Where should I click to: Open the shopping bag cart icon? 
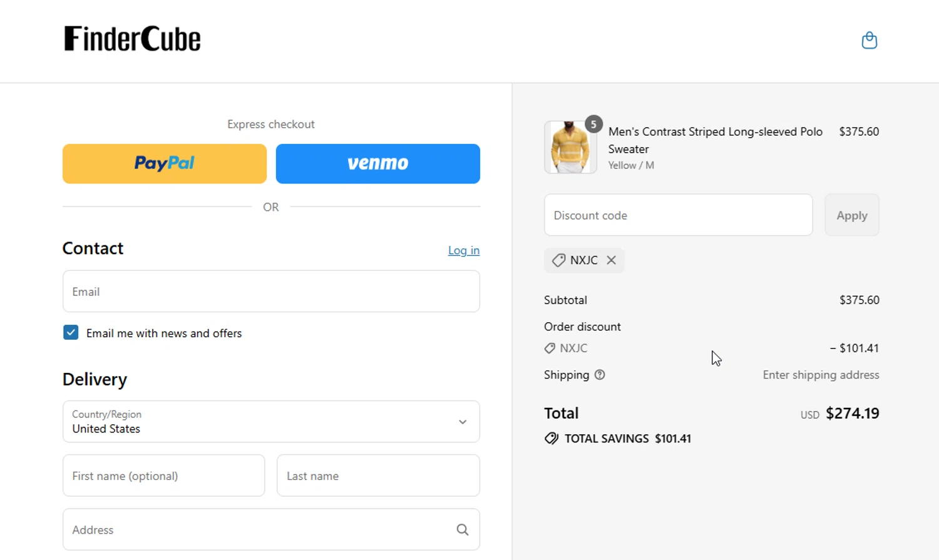click(869, 41)
